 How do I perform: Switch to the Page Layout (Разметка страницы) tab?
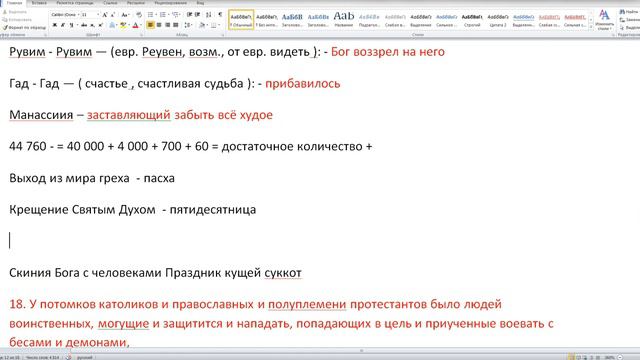point(75,3)
